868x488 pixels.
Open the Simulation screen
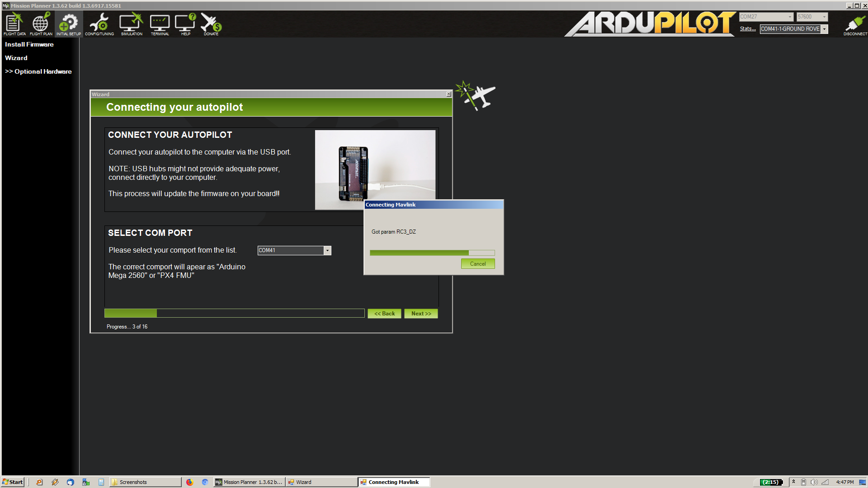(131, 24)
